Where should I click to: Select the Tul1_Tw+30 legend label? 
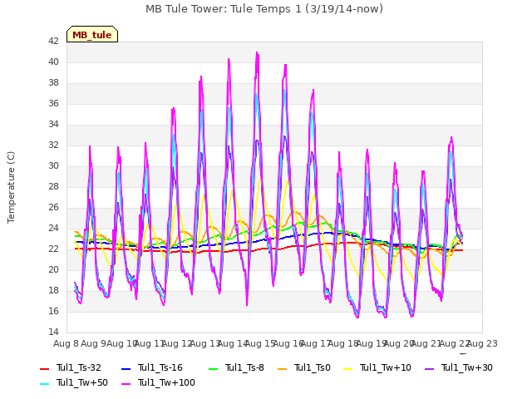point(467,367)
